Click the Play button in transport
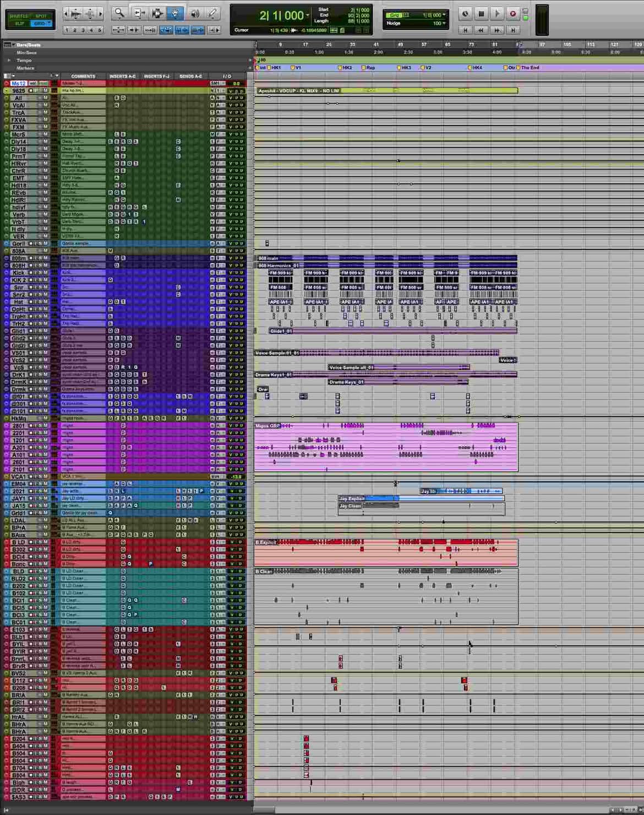This screenshot has width=644, height=815. tap(496, 14)
